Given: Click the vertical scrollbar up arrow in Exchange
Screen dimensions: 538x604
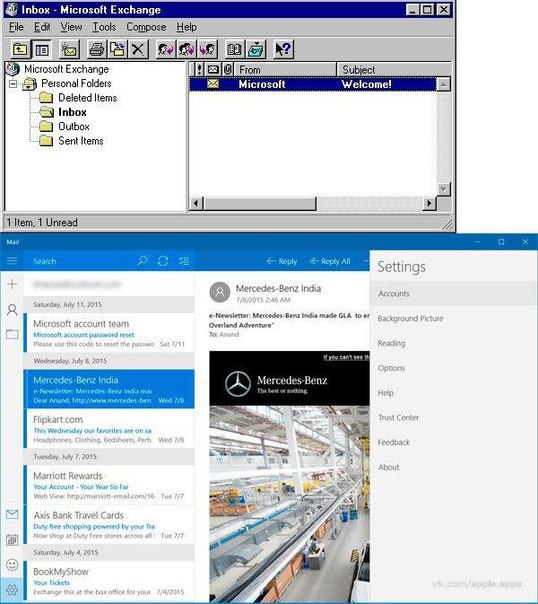Looking at the screenshot, I should pyautogui.click(x=444, y=84).
